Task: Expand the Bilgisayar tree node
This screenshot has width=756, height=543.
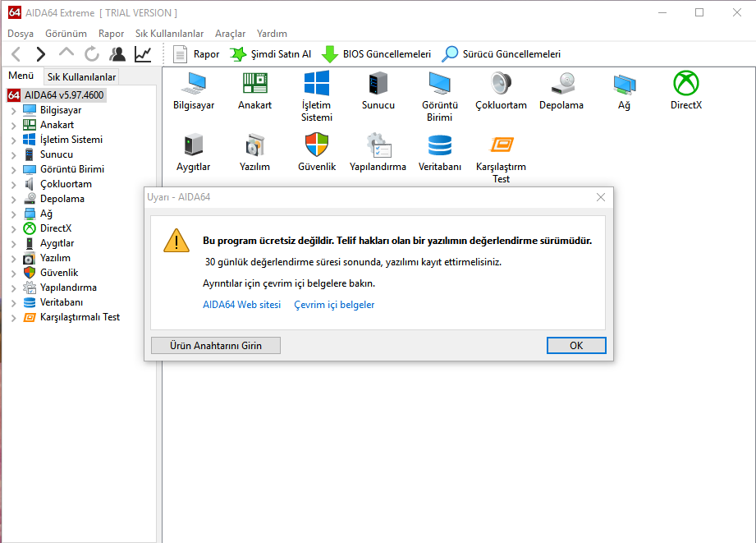Action: pyautogui.click(x=13, y=111)
